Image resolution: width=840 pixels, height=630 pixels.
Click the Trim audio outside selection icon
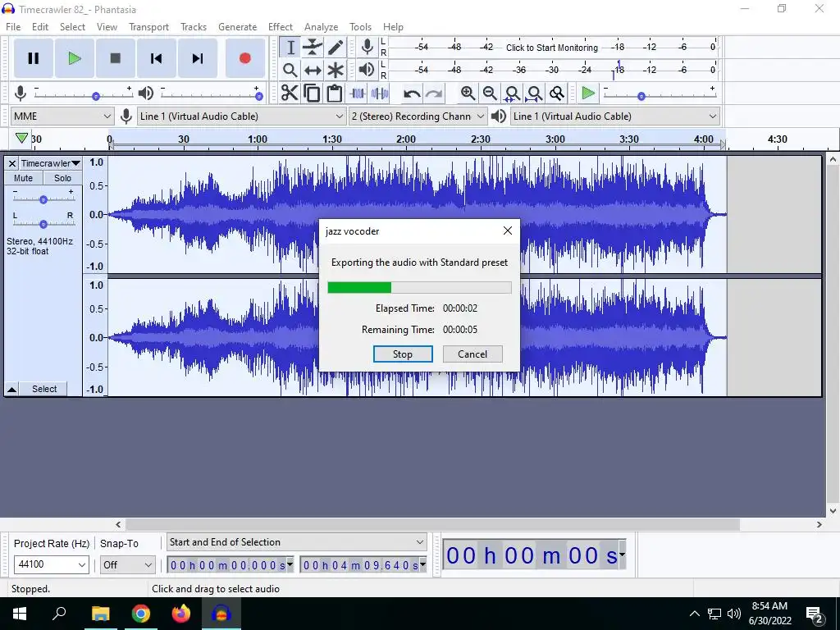click(358, 94)
